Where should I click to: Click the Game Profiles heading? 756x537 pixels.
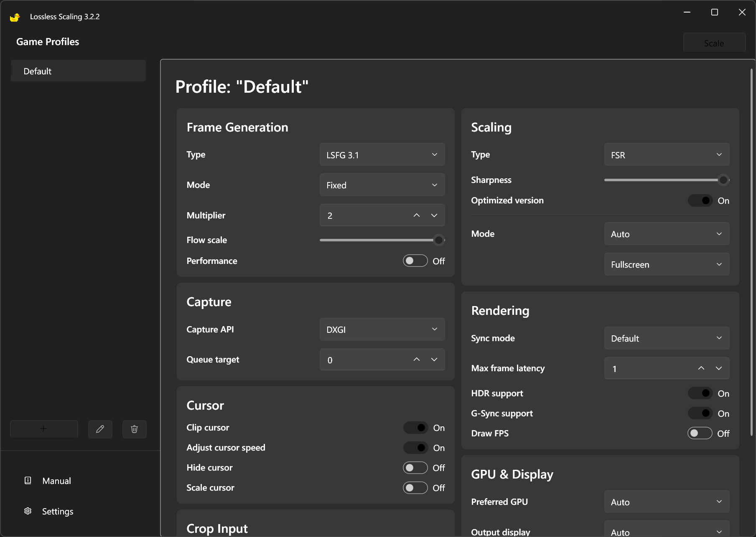pyautogui.click(x=48, y=42)
